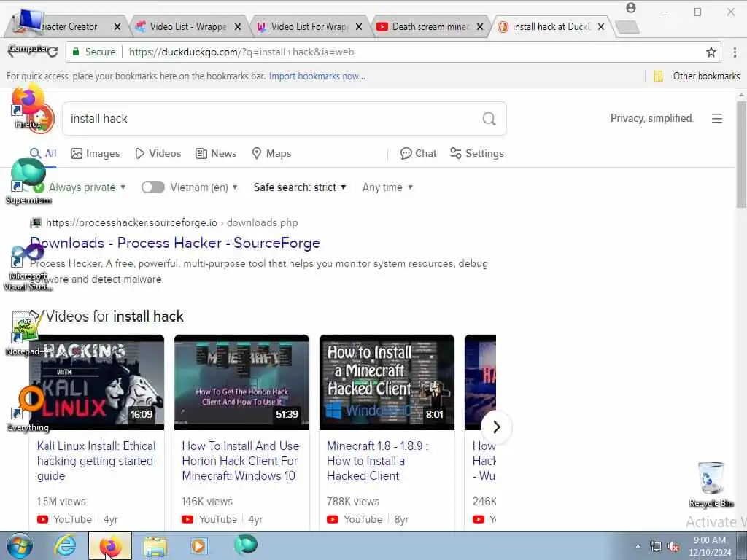This screenshot has width=747, height=560.
Task: Open the Chat option
Action: [x=418, y=153]
